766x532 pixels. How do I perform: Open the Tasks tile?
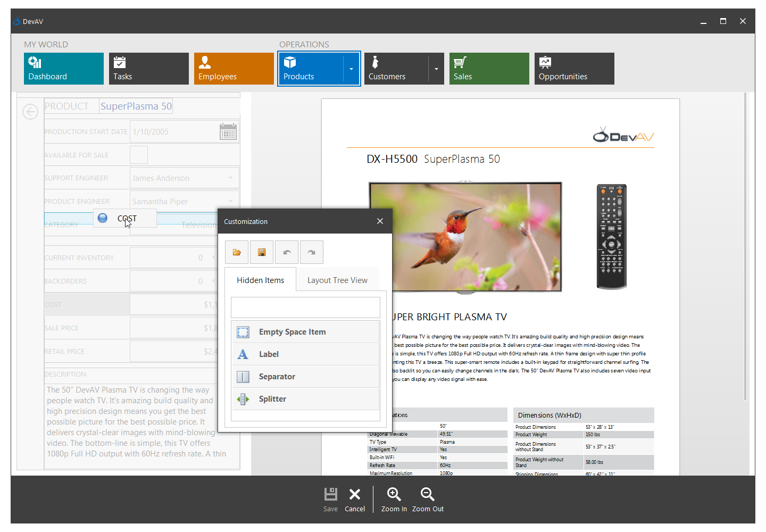click(x=149, y=69)
